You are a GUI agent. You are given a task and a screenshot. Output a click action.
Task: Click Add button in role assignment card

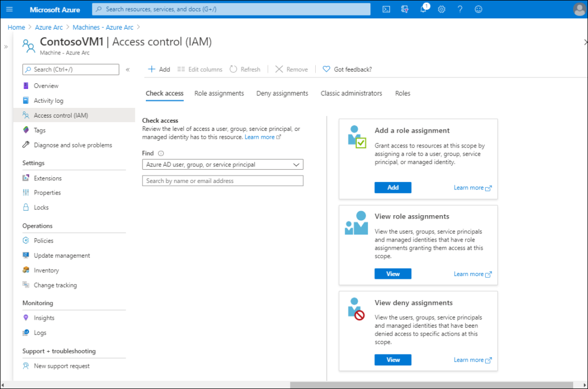393,188
